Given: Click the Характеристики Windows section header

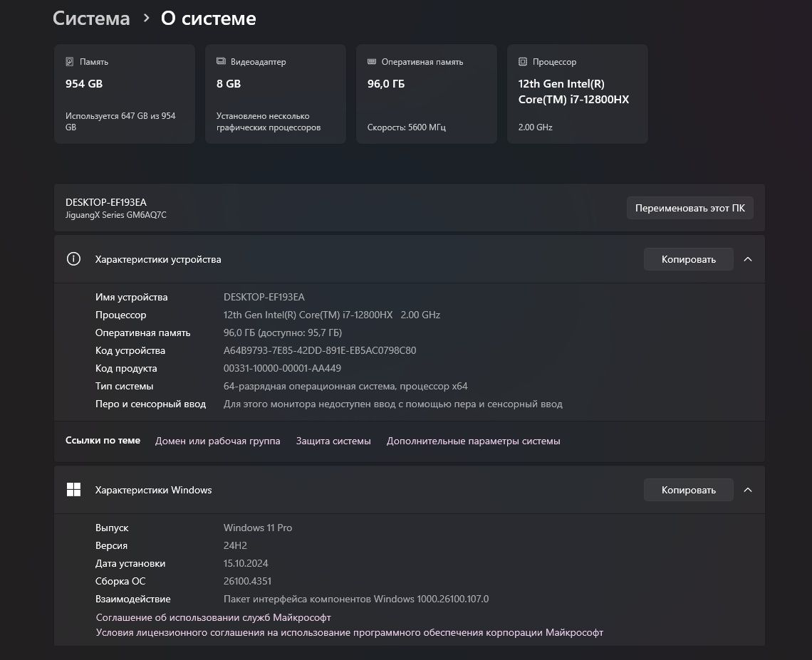Looking at the screenshot, I should click(x=409, y=490).
